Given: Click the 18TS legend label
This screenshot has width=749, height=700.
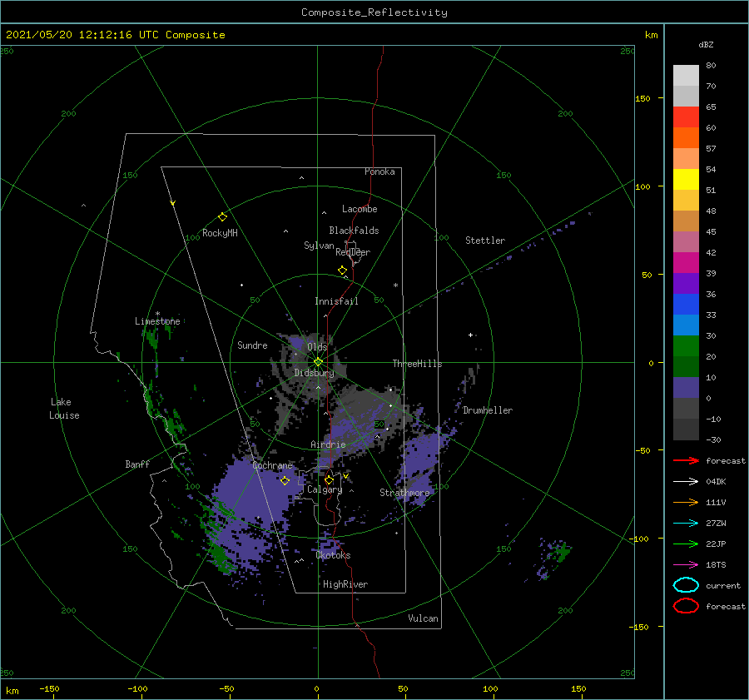Looking at the screenshot, I should (716, 565).
